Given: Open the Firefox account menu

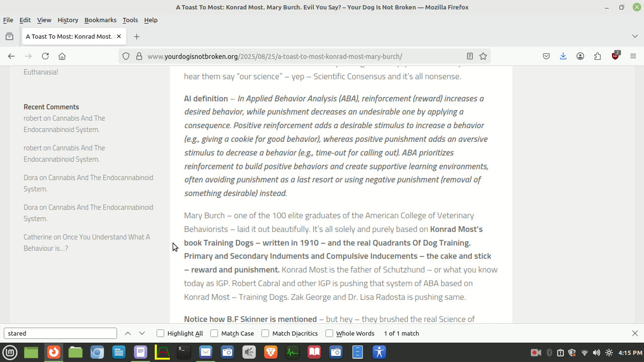Looking at the screenshot, I should coord(580,56).
